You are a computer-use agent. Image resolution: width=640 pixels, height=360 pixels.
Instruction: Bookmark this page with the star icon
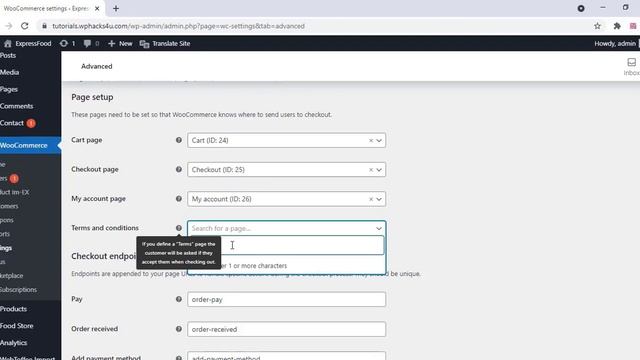click(x=597, y=26)
